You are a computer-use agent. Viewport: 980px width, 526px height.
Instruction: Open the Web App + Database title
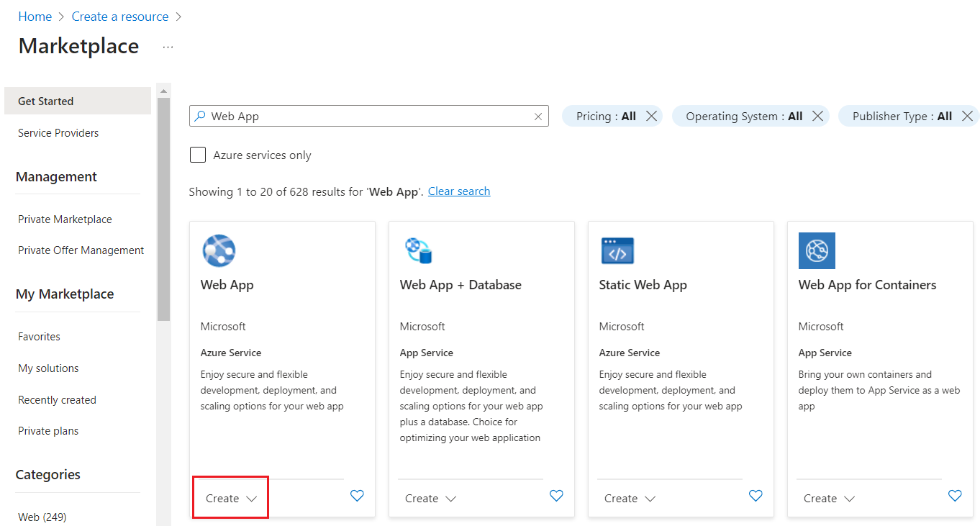pyautogui.click(x=460, y=285)
